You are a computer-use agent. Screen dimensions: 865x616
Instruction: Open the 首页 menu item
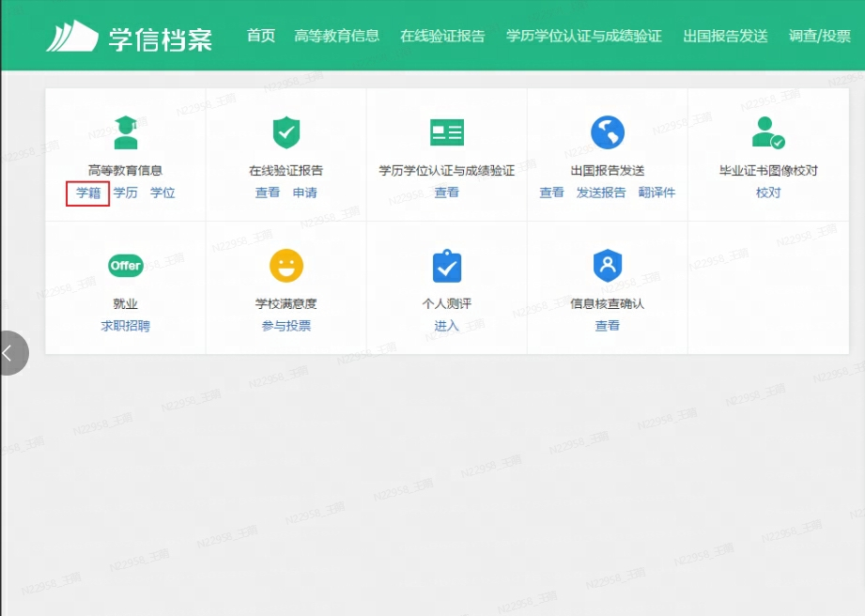261,36
